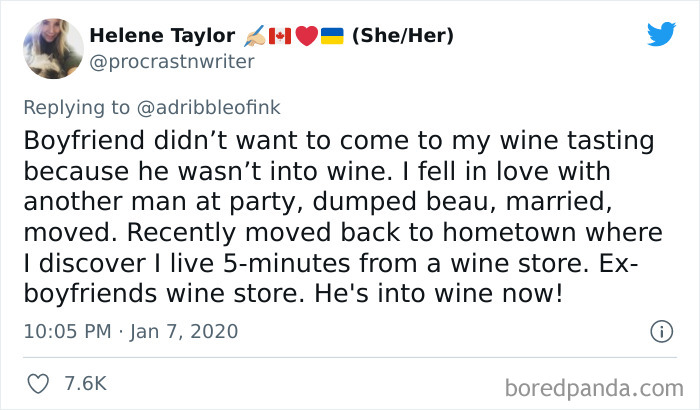View the 7.6K likes count

[84, 383]
